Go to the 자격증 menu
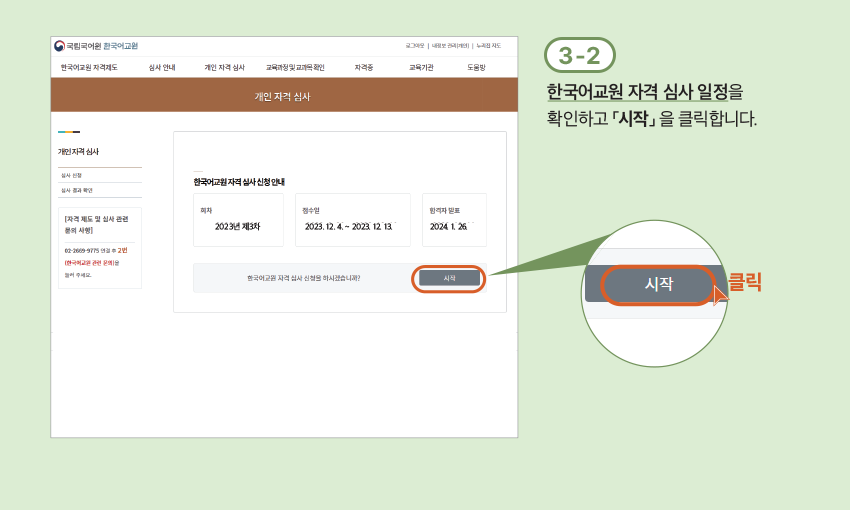Image resolution: width=850 pixels, height=510 pixels. pyautogui.click(x=363, y=68)
